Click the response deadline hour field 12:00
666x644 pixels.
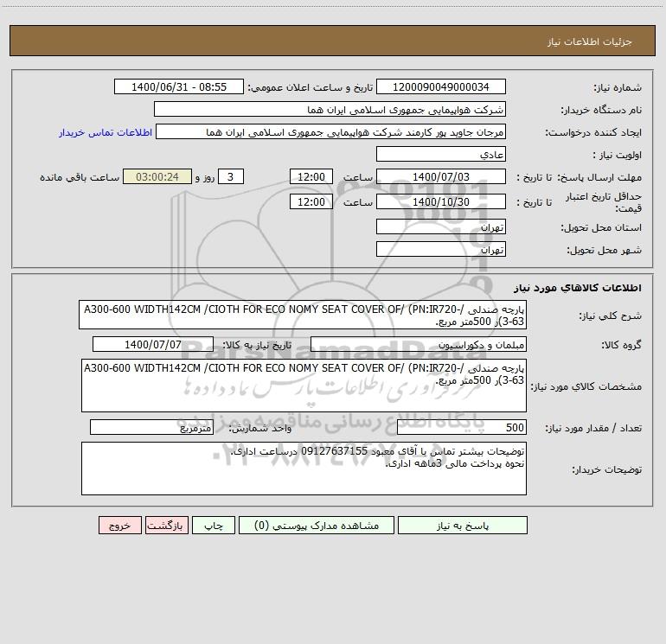[311, 177]
